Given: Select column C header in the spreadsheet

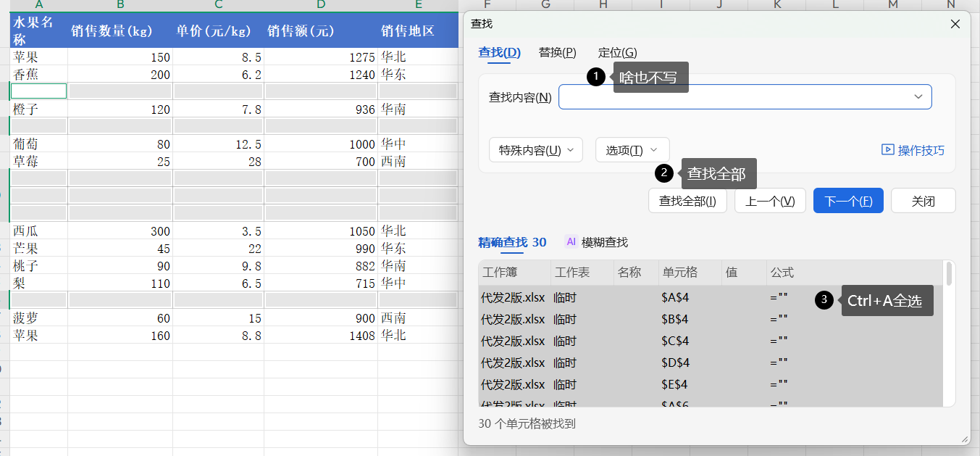Looking at the screenshot, I should click(x=218, y=5).
